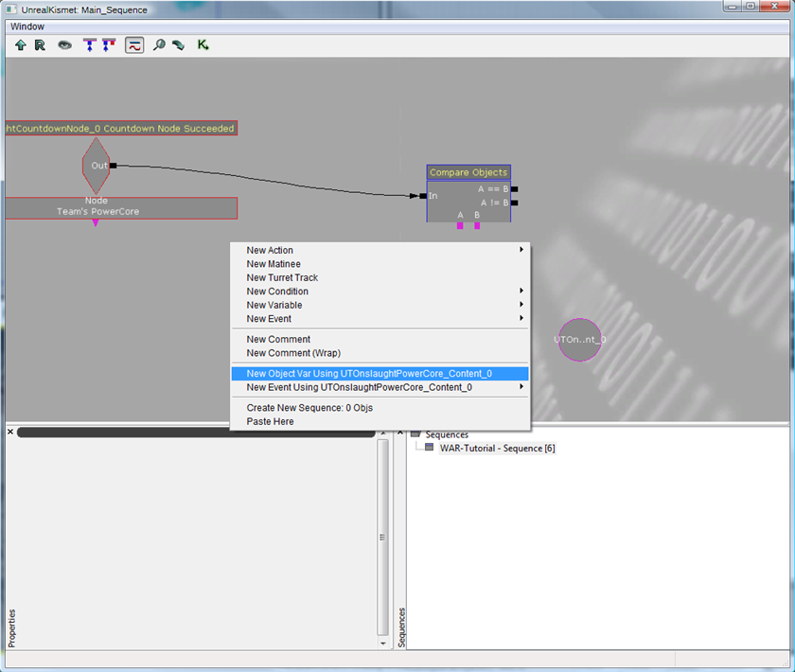Toggle curved connections toolbar button
This screenshot has height=672, width=795.
coord(134,45)
